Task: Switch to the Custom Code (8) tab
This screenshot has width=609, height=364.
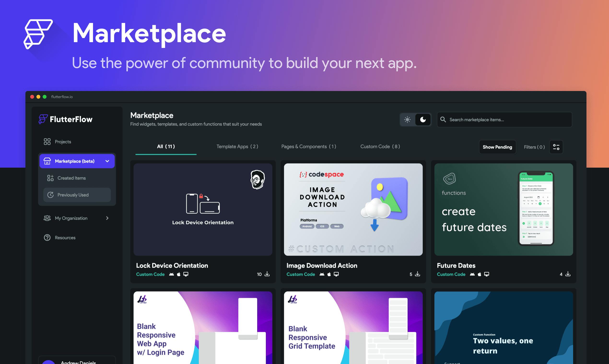Action: (380, 146)
